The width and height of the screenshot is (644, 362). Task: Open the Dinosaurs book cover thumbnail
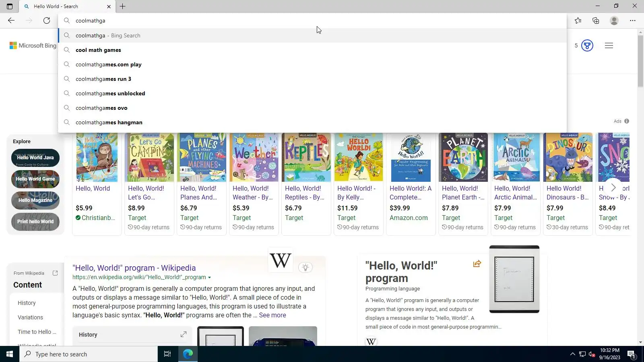coord(568,158)
